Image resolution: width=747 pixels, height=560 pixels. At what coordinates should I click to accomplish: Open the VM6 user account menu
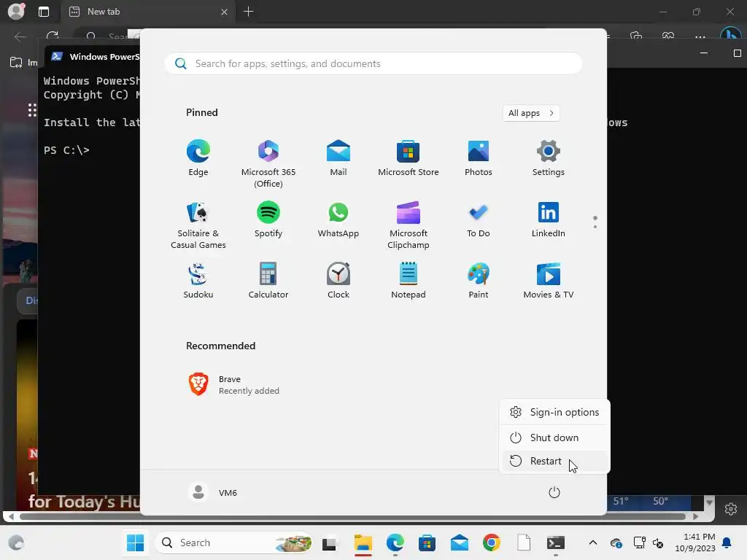pyautogui.click(x=213, y=492)
